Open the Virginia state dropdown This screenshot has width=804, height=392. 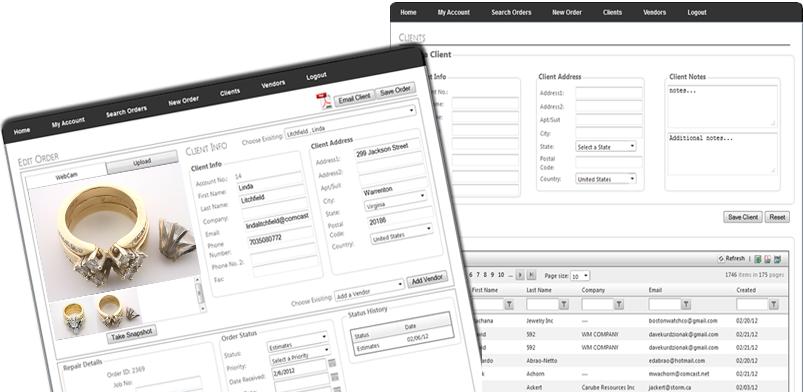[395, 201]
